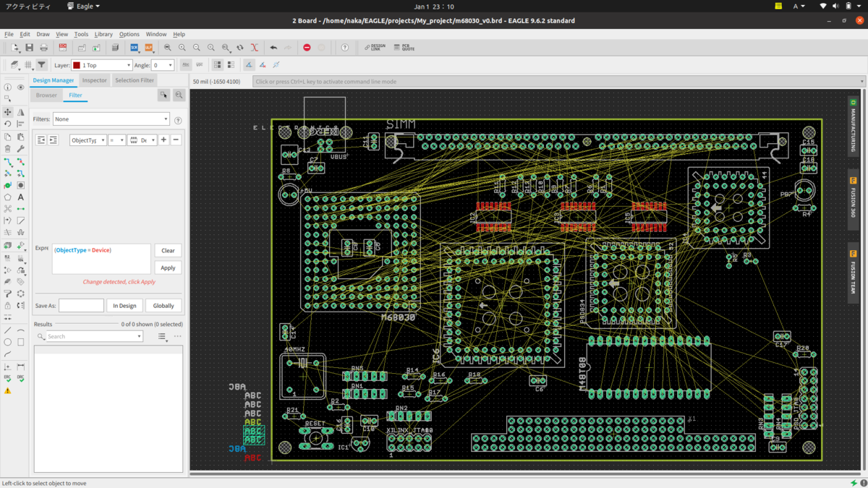This screenshot has height=488, width=868.
Task: Open the equals operator dropdown
Action: 116,140
